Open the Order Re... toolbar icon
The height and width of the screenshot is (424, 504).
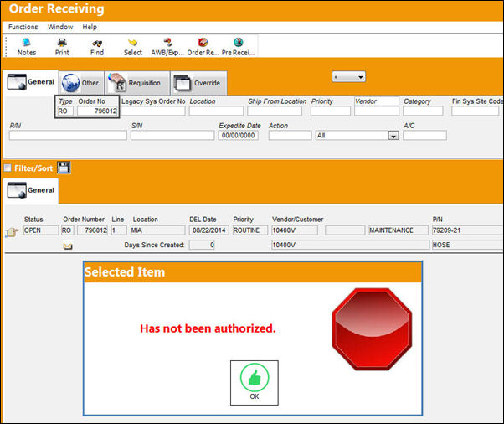(203, 47)
